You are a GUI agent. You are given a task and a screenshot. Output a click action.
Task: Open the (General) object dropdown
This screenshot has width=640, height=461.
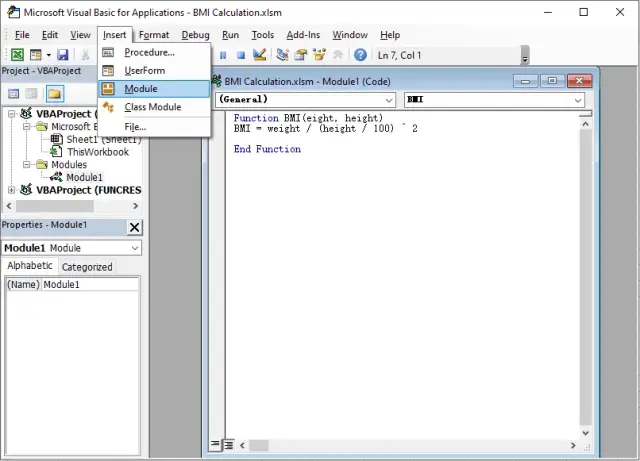305,100
